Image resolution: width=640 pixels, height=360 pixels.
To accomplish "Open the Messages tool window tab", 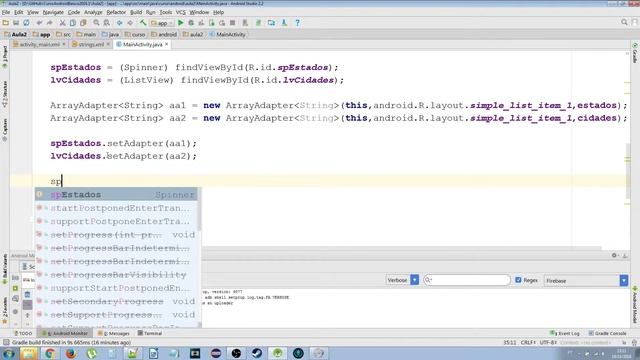I will coord(113,333).
